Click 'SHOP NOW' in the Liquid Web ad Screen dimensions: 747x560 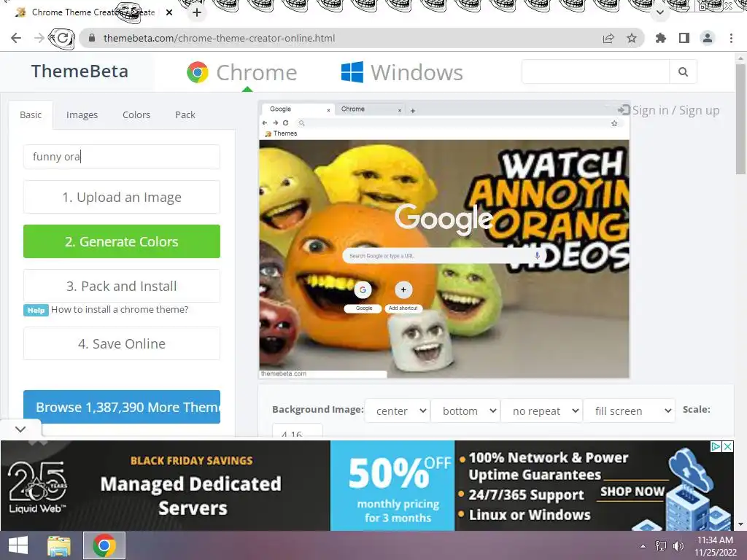(x=632, y=491)
